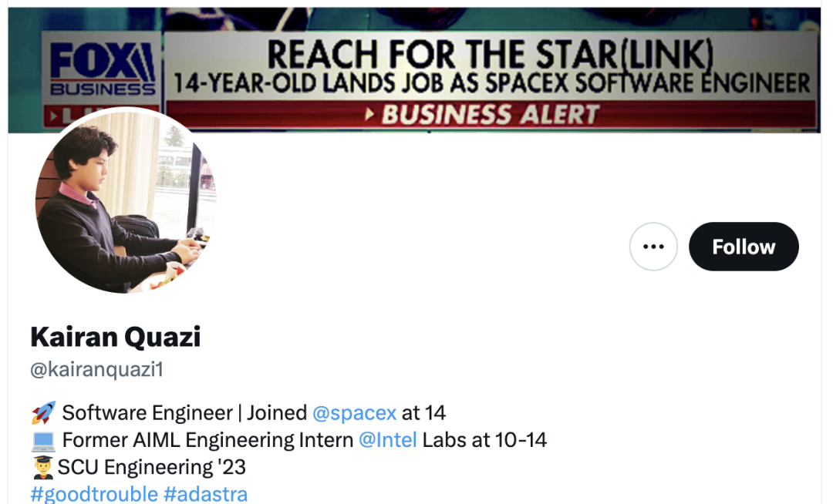Click the graduate emoji in bio
Viewport: 833px width, 504px height.
pyautogui.click(x=42, y=467)
